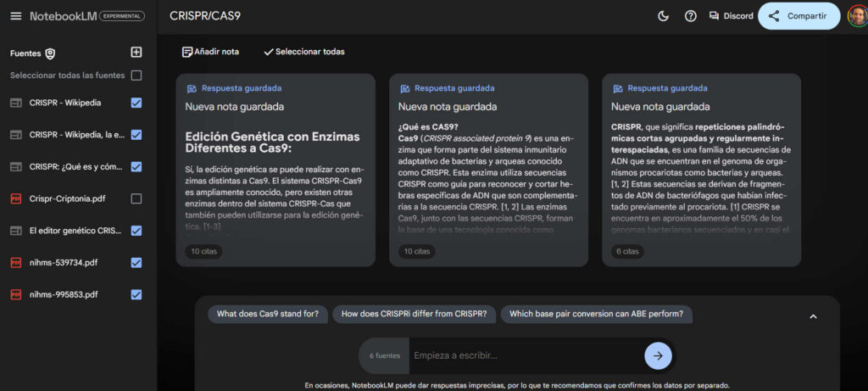The image size is (868, 391).
Task: Open the hamburger menu next to NotebookLM
Action: coord(16,16)
